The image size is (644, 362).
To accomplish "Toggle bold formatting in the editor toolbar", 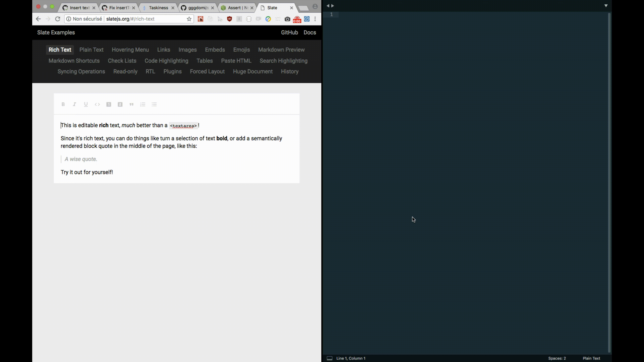I will pos(63,104).
